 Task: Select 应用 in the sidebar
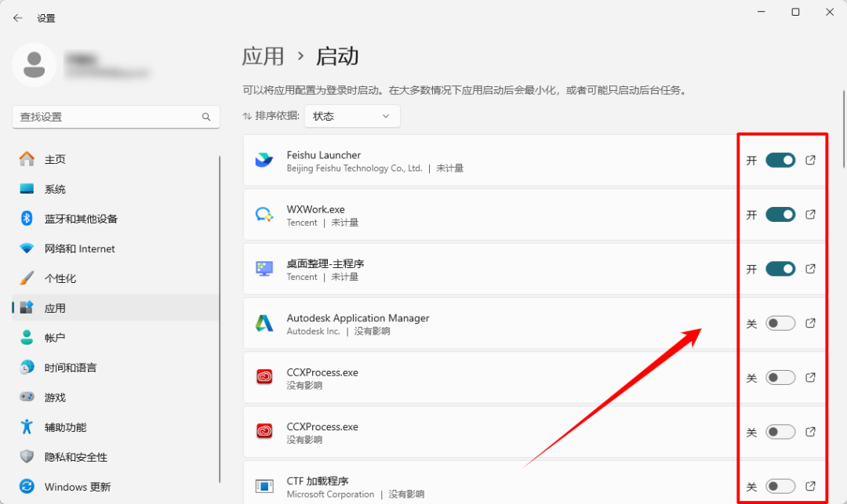coord(115,307)
